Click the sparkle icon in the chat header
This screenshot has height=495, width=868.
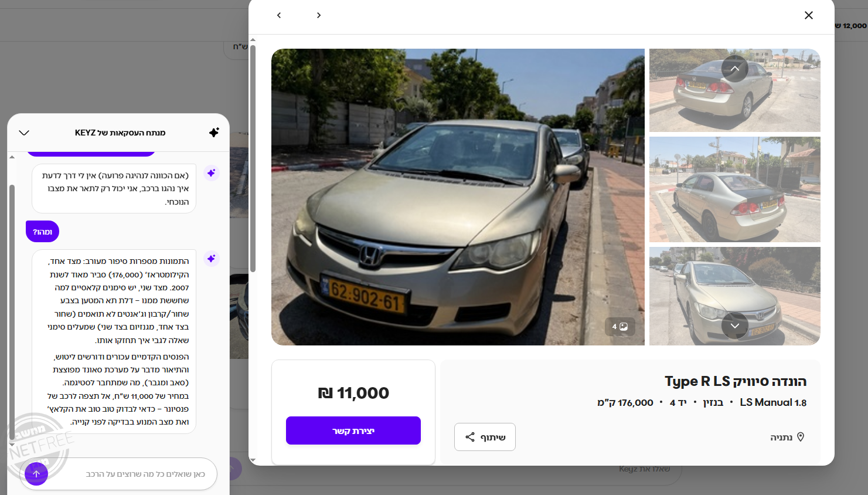[x=214, y=133]
